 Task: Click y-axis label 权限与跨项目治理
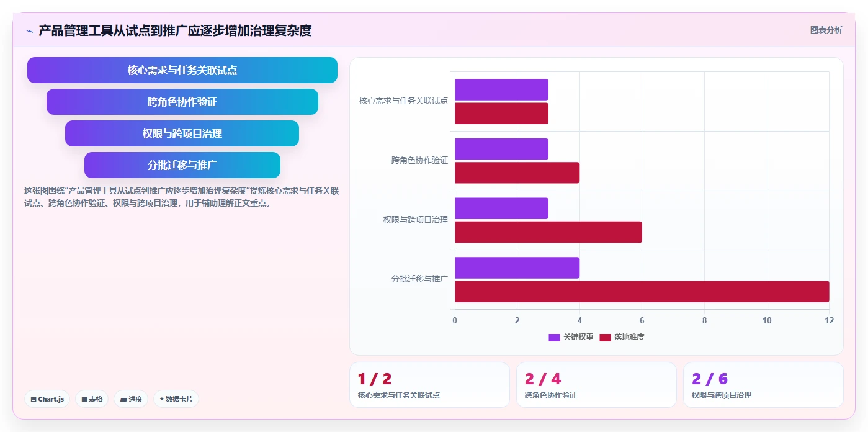pyautogui.click(x=415, y=220)
